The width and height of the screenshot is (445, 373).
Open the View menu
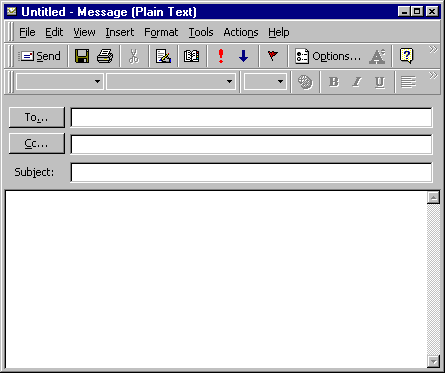coord(84,32)
